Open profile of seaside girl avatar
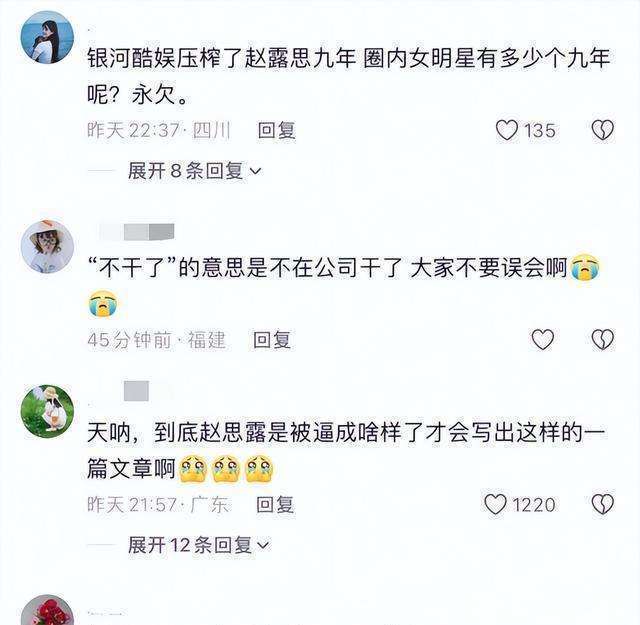The height and width of the screenshot is (625, 640). point(47,37)
